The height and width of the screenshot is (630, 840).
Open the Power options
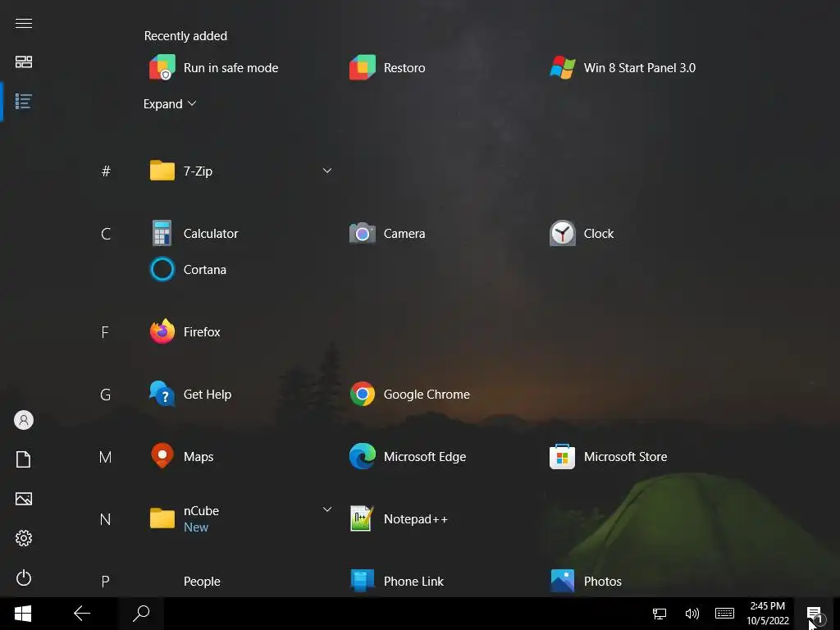click(x=24, y=577)
